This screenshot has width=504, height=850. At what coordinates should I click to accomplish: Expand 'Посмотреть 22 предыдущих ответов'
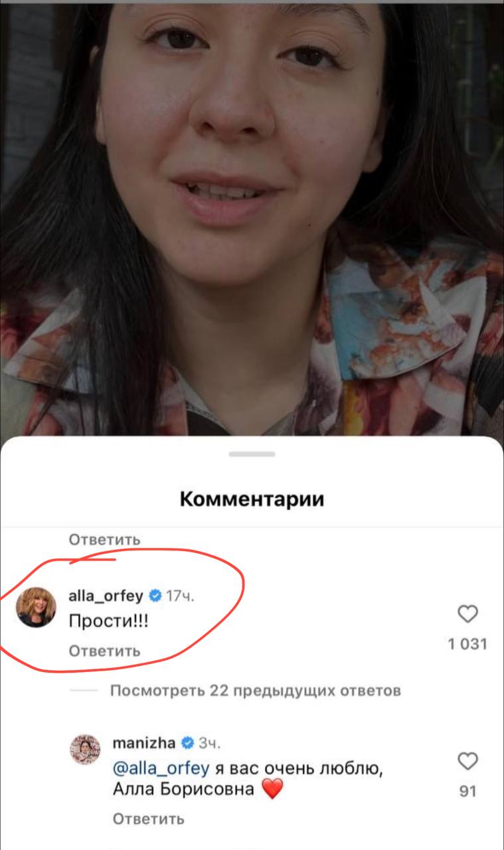tap(255, 691)
